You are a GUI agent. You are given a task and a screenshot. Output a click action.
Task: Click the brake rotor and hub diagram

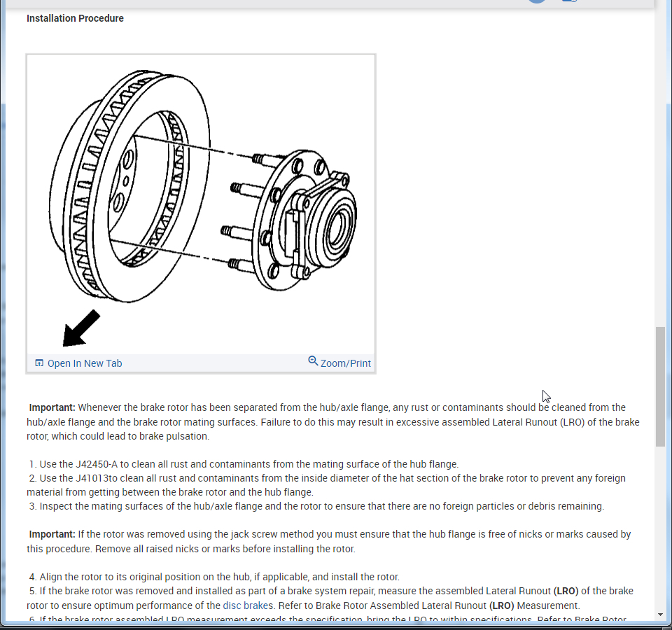click(x=201, y=204)
